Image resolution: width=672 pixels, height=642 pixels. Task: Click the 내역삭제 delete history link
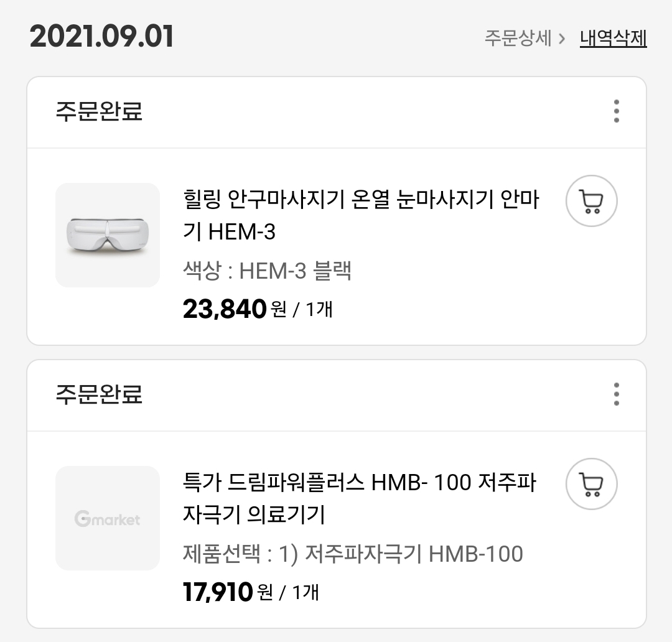tap(614, 38)
